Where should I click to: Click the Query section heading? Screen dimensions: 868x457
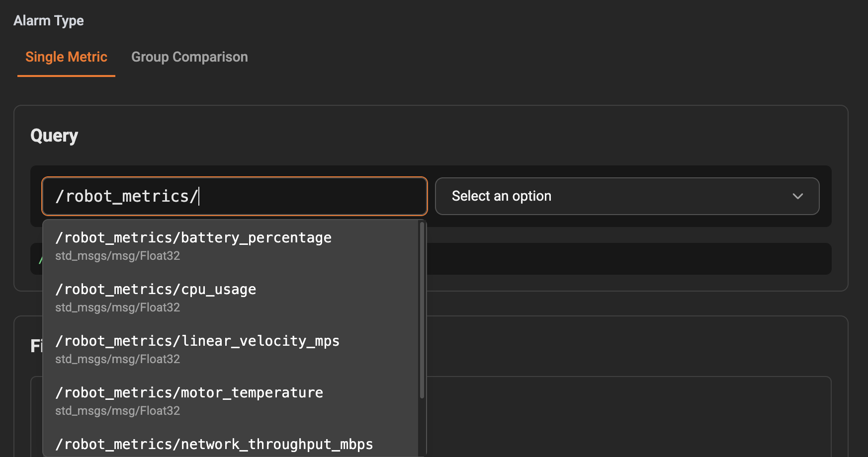[54, 135]
